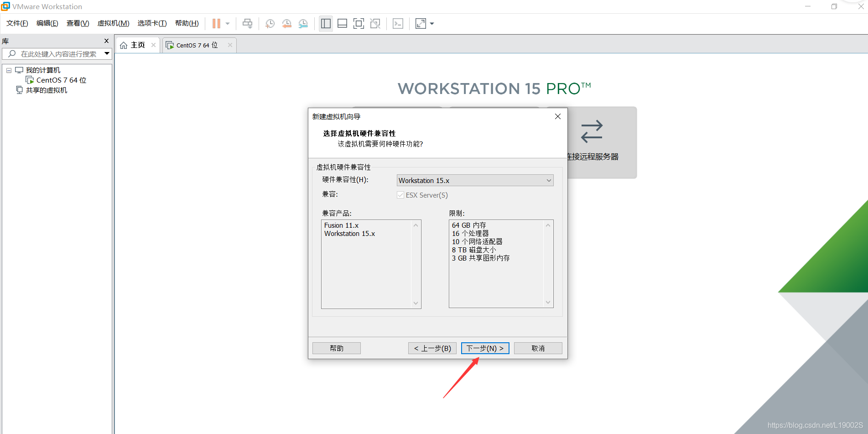The width and height of the screenshot is (868, 434).
Task: Open the console view icon
Action: [398, 23]
